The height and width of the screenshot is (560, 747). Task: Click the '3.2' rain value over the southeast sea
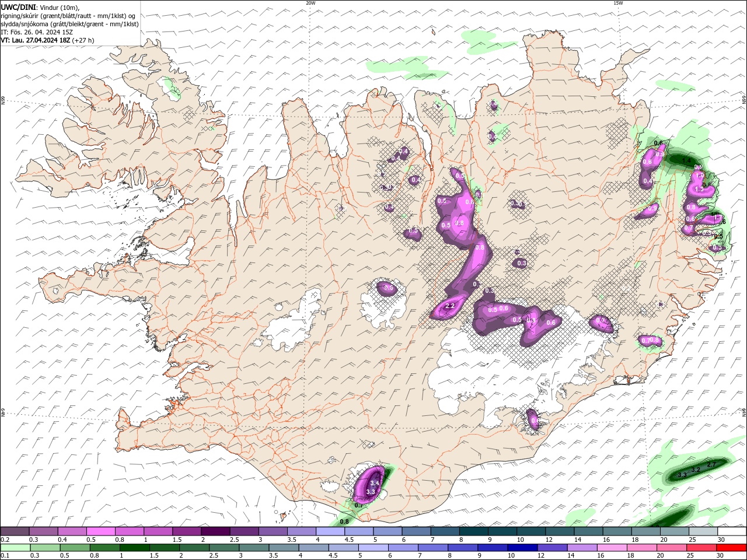(x=695, y=470)
